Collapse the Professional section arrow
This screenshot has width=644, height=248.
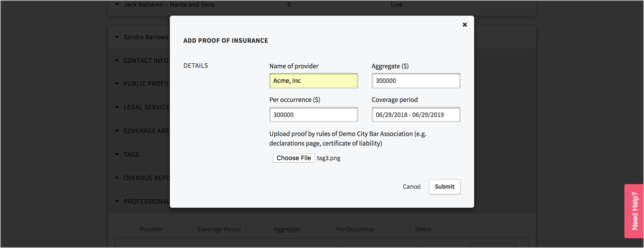pos(118,202)
